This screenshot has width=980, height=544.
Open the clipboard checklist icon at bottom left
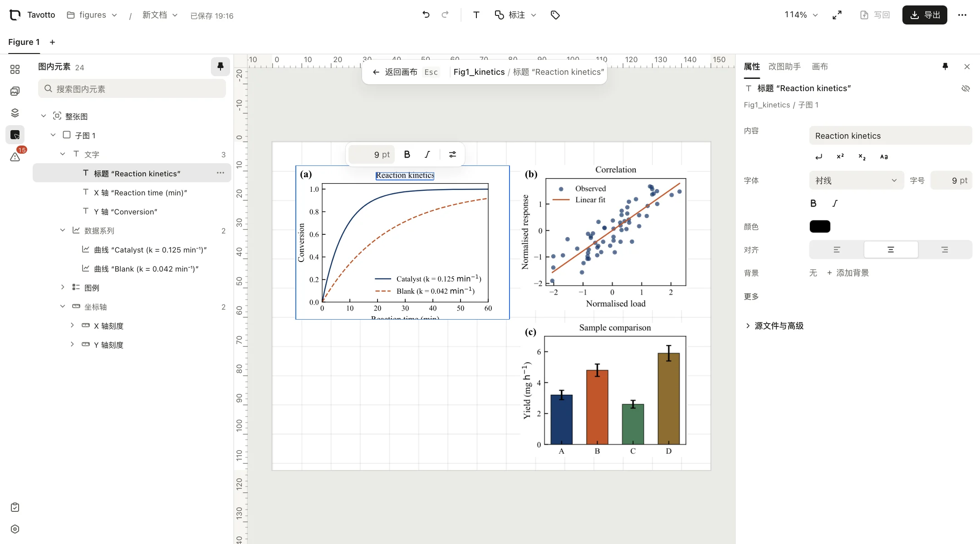click(15, 507)
